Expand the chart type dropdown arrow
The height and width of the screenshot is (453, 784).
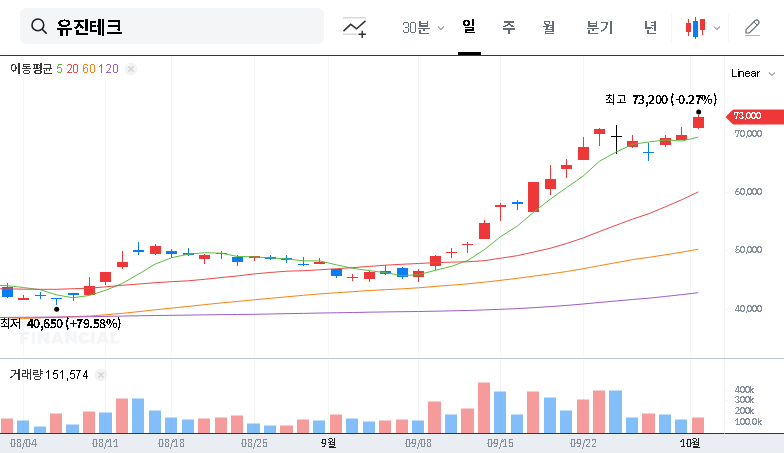point(717,28)
